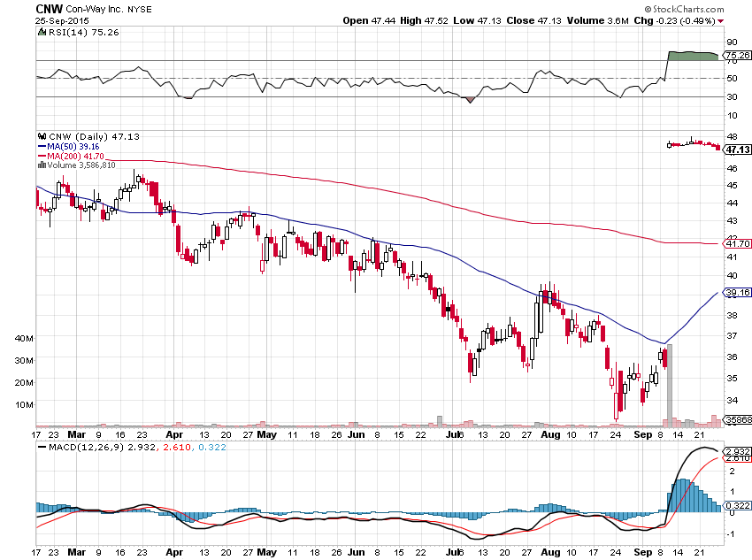Viewport: 752px width, 560px height.
Task: Click the 90 RSI axis label
Action: click(733, 42)
